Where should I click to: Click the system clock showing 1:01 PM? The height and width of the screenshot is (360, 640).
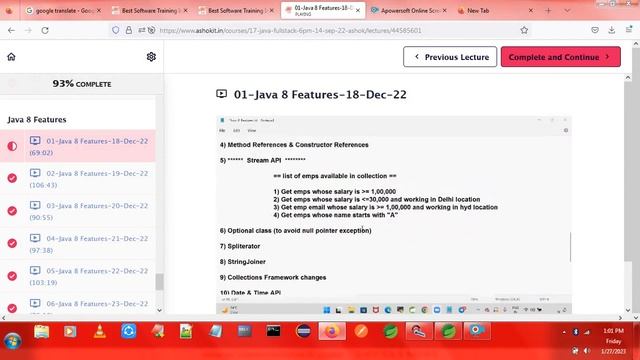tap(613, 331)
